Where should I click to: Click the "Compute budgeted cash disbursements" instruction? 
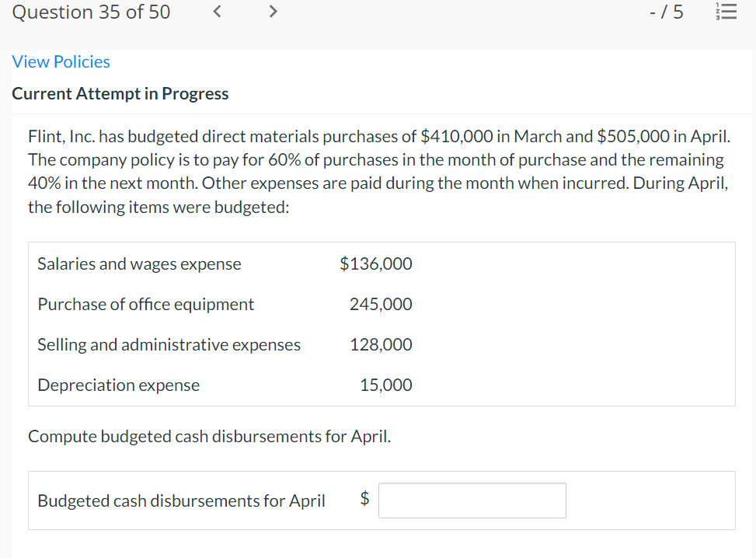(x=209, y=437)
